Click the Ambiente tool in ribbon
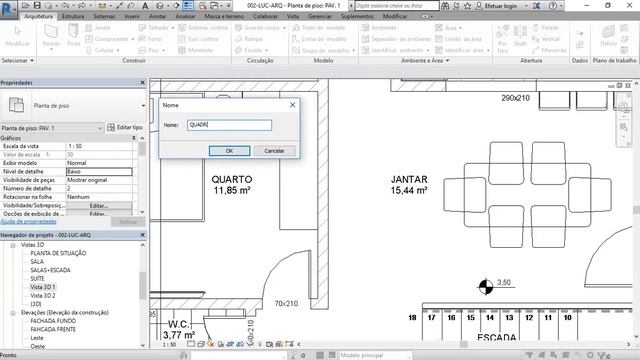640x360 pixels. coord(379,28)
